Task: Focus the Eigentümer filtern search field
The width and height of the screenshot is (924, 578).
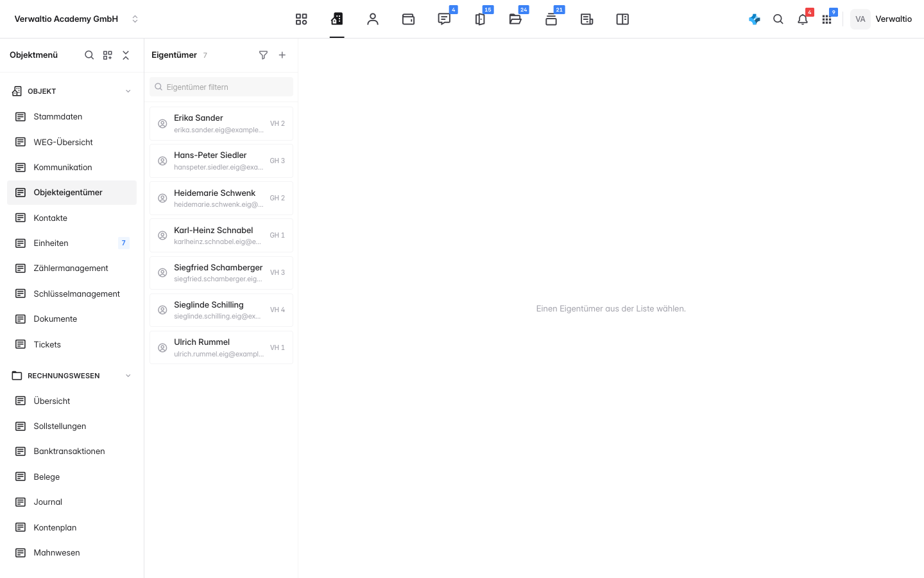Action: coord(221,87)
